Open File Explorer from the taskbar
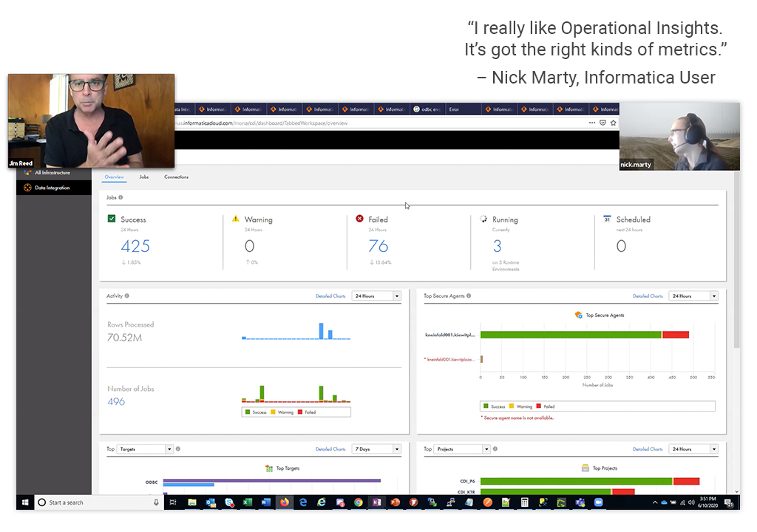Viewport: 757px width, 532px height. pos(191,502)
